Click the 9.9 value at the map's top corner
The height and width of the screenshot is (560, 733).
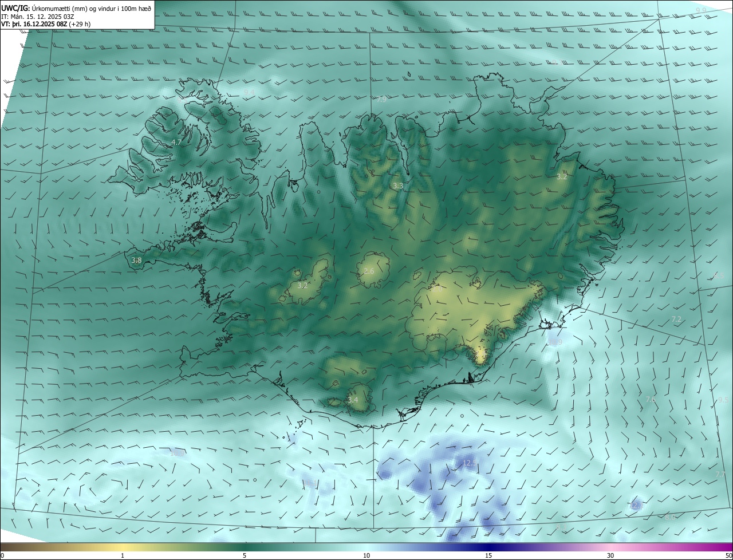701,10
